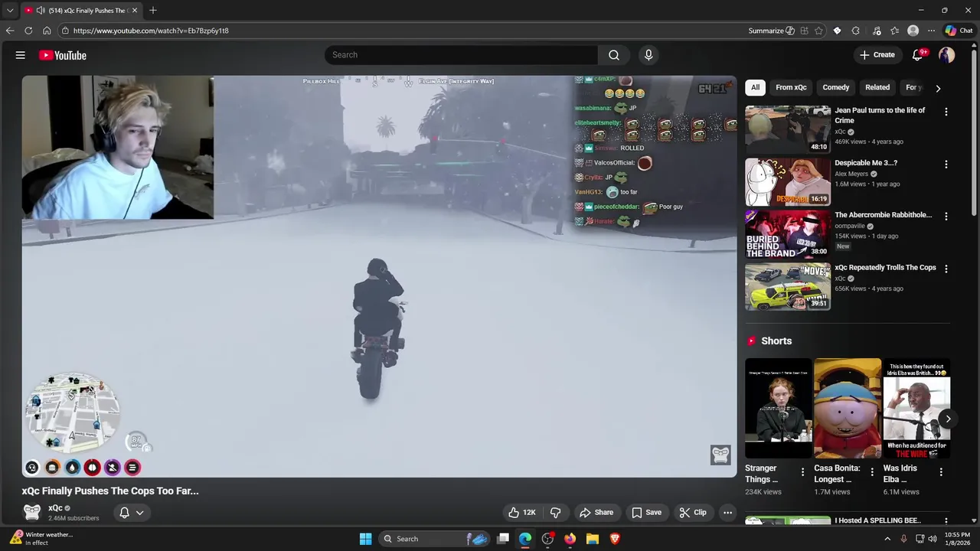The width and height of the screenshot is (980, 551).
Task: Open the tab actions menu chevron
Action: coord(10,11)
